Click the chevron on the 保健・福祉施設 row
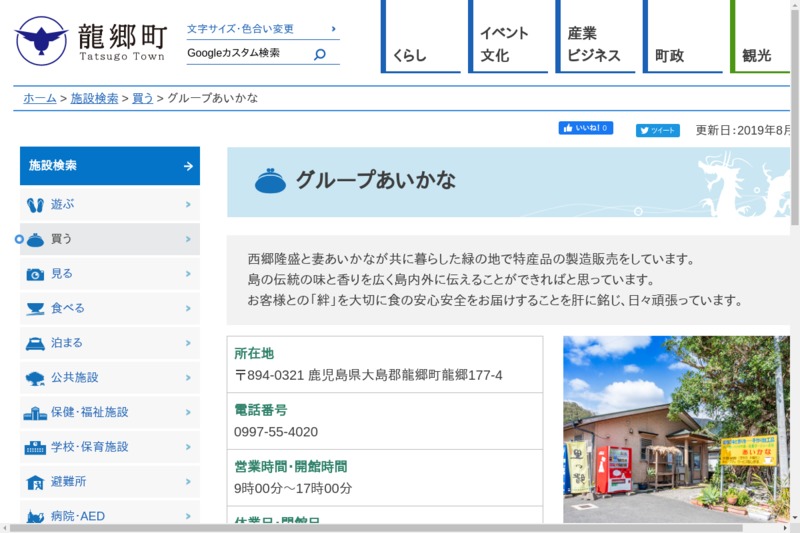The width and height of the screenshot is (800, 533). point(188,412)
